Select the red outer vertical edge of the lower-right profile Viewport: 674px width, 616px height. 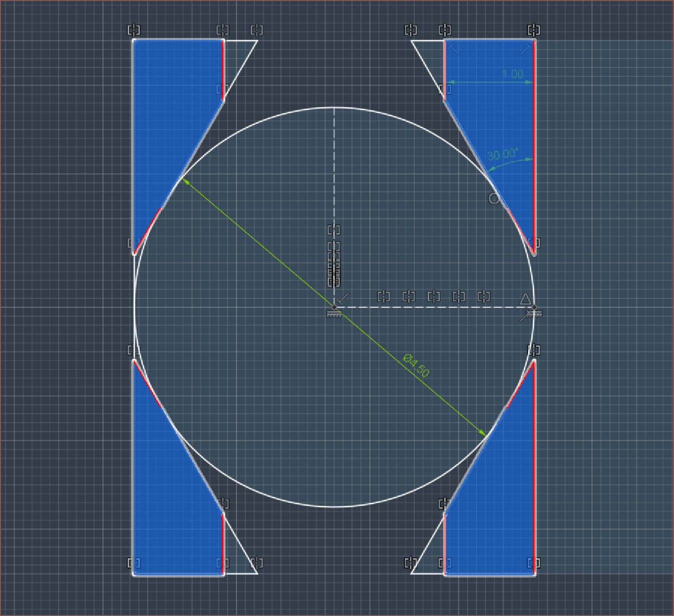534,467
